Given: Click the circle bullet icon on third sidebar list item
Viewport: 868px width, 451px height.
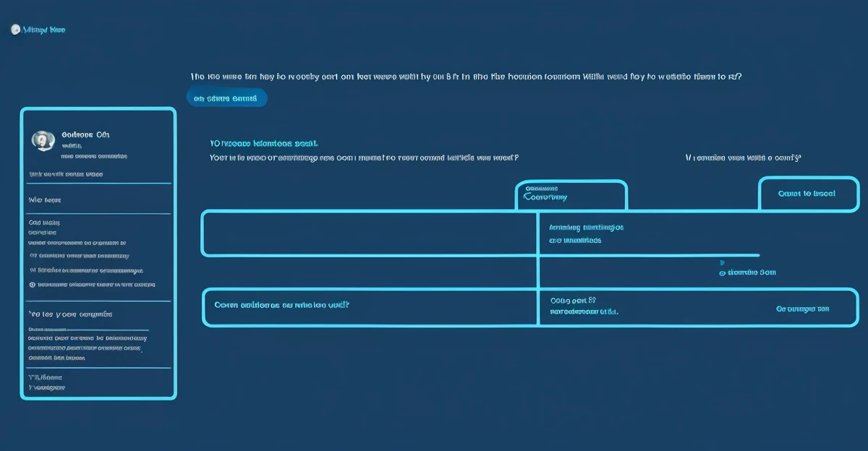Looking at the screenshot, I should click(32, 285).
